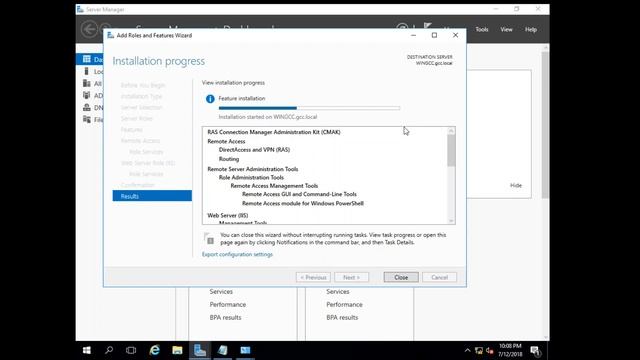
Task: Click the Server Manager notifications flag icon
Action: coord(427,27)
